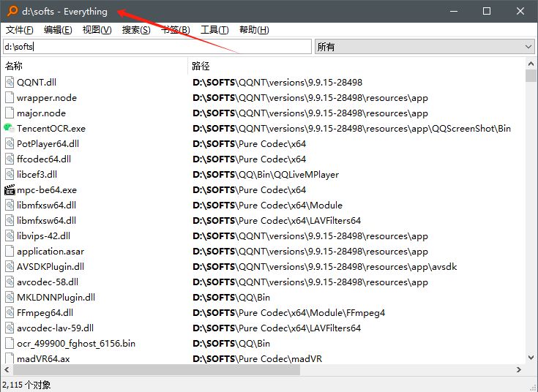Click the horizontal scrollbar right arrow
Image resolution: width=538 pixels, height=392 pixels.
(x=519, y=370)
